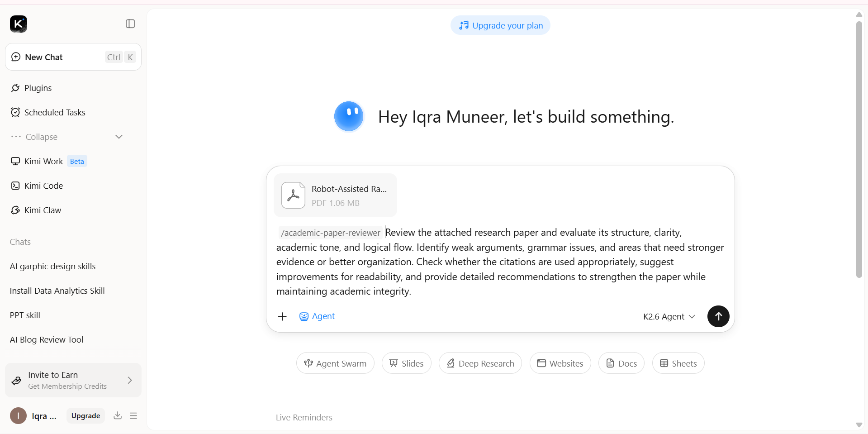Viewport: 868px width, 434px height.
Task: Click the Beta badge beside Kimi Work
Action: click(77, 161)
